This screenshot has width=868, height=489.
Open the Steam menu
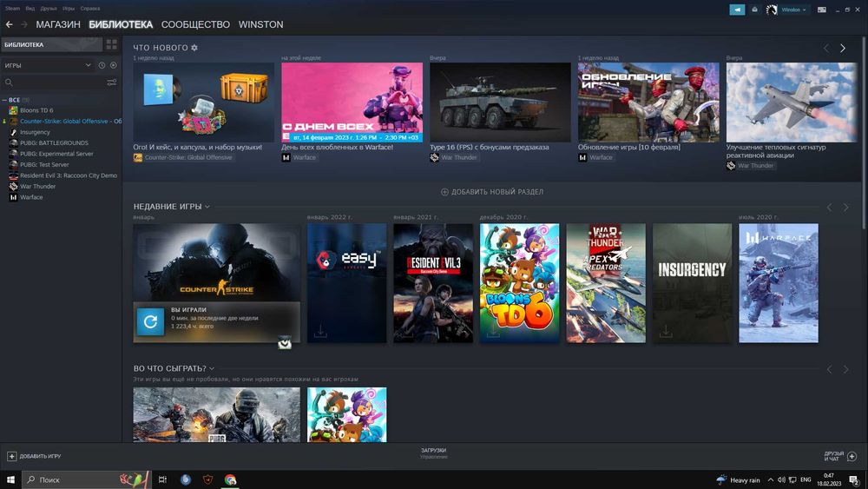(12, 9)
